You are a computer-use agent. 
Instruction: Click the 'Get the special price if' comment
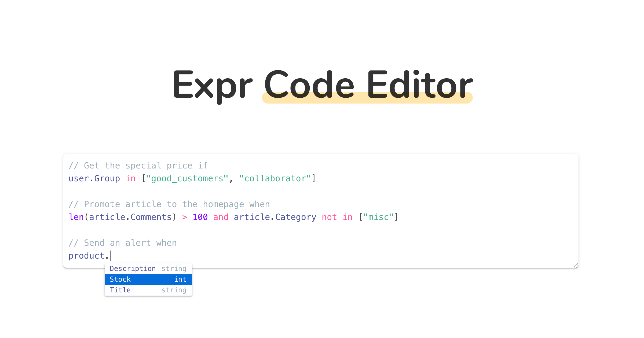coord(138,166)
